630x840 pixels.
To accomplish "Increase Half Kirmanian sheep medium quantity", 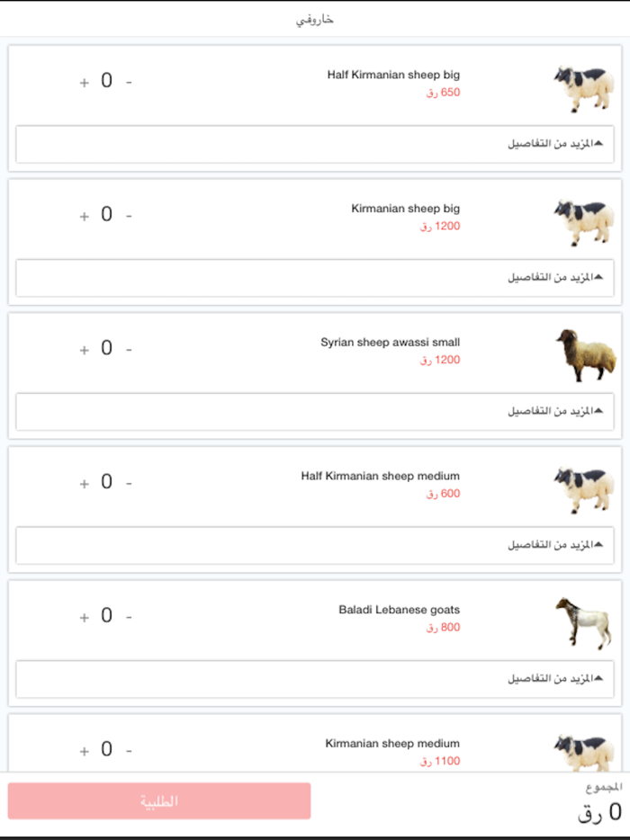I will pos(85,485).
